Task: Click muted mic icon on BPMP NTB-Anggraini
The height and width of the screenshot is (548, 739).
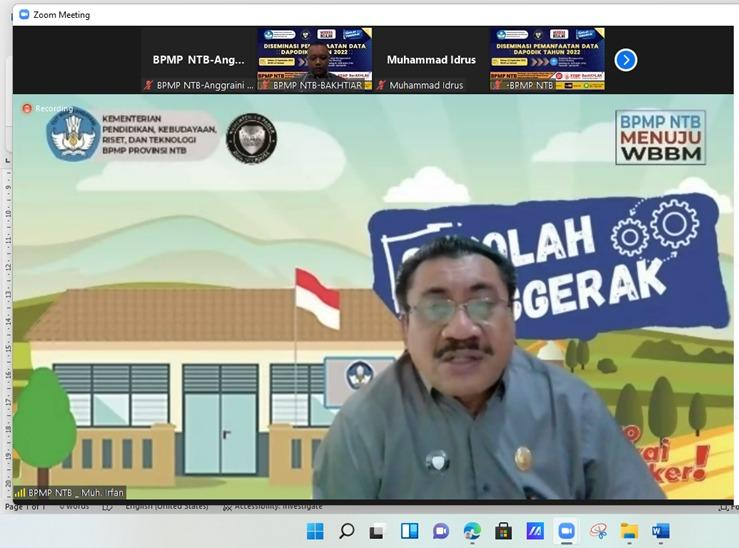Action: click(x=148, y=85)
